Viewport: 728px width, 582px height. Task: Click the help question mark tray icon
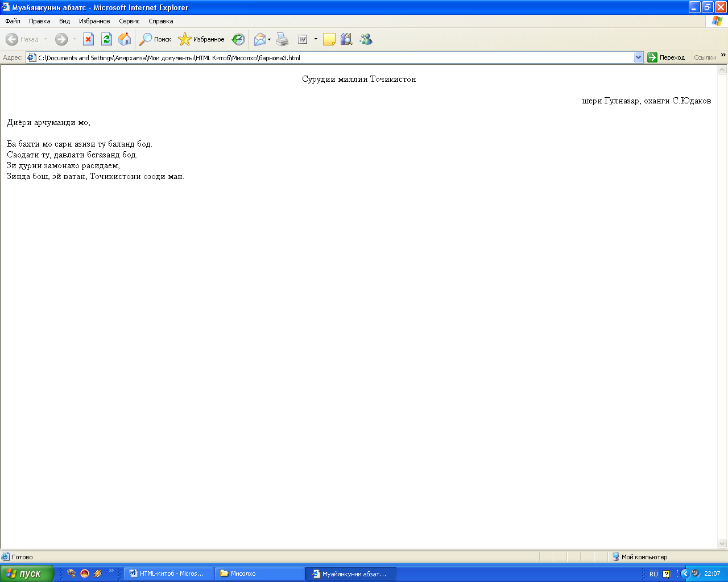pos(667,574)
